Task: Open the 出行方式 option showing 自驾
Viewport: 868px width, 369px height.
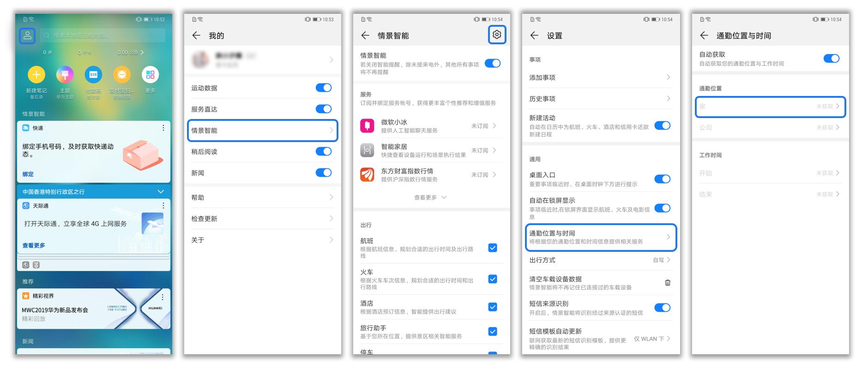Action: coord(601,260)
